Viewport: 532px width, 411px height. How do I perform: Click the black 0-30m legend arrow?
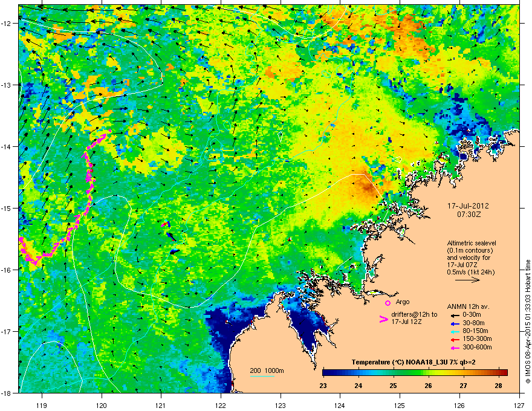(455, 315)
